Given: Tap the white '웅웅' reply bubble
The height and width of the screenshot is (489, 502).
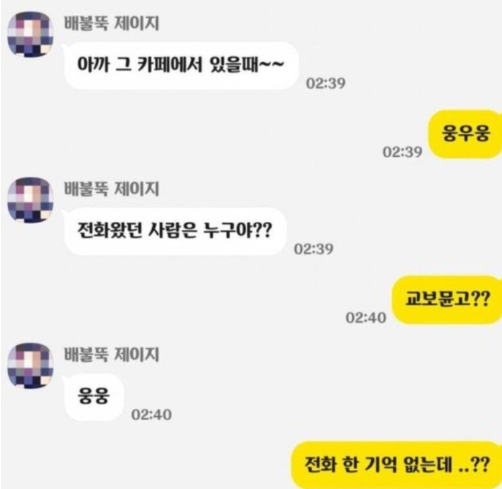Looking at the screenshot, I should [93, 397].
